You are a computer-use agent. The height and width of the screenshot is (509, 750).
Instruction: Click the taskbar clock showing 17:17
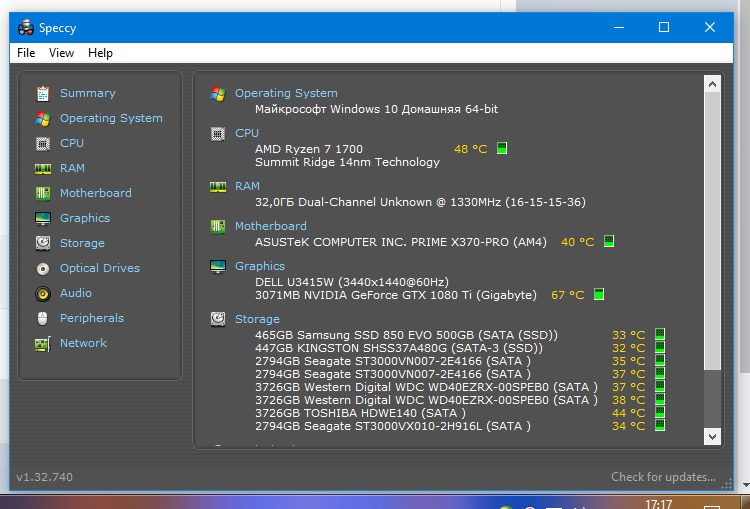(x=659, y=504)
